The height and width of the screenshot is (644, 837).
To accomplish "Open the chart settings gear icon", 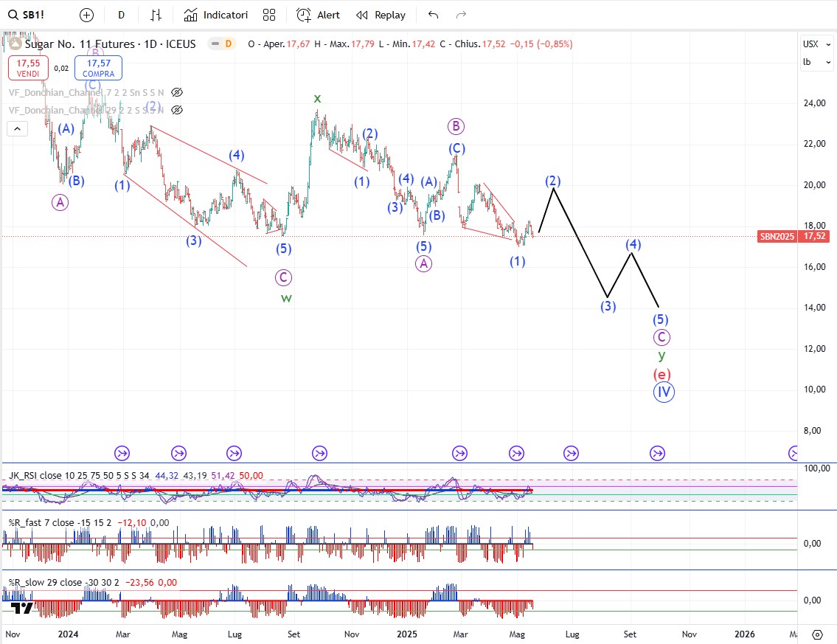I will pyautogui.click(x=817, y=634).
